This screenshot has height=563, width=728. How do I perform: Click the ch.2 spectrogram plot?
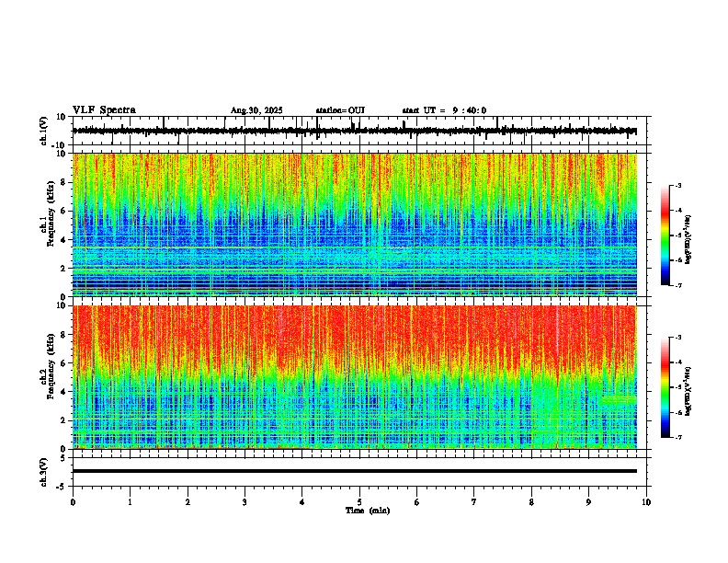pyautogui.click(x=354, y=377)
